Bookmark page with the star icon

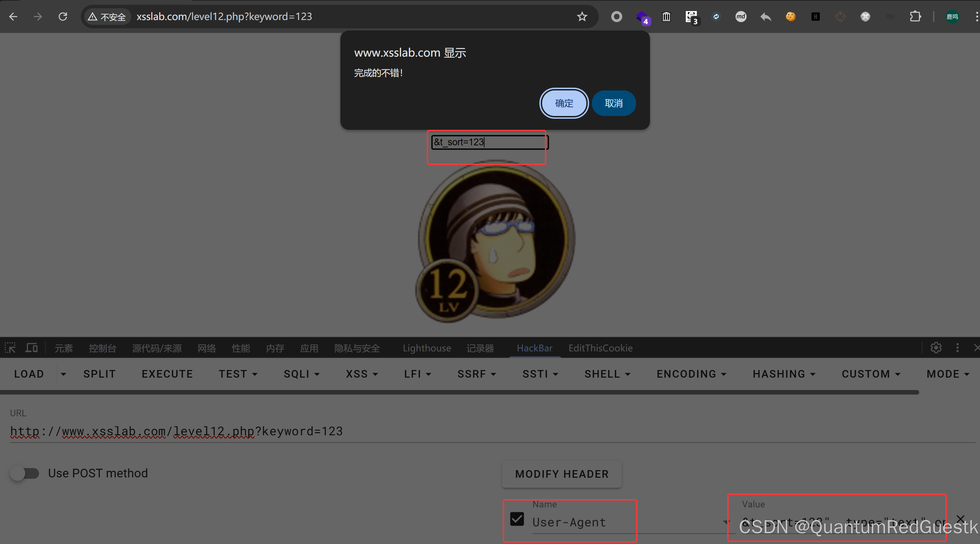(x=582, y=16)
